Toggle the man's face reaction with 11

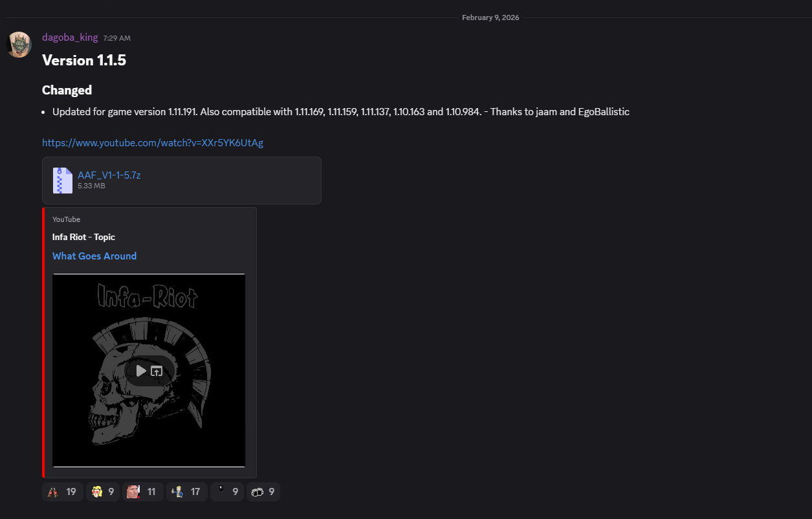point(143,492)
